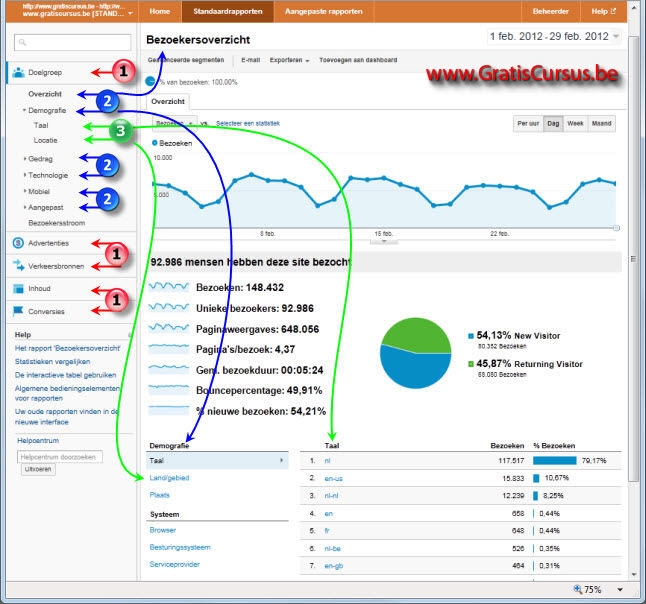
Task: Open the Browser system link
Action: click(x=163, y=530)
